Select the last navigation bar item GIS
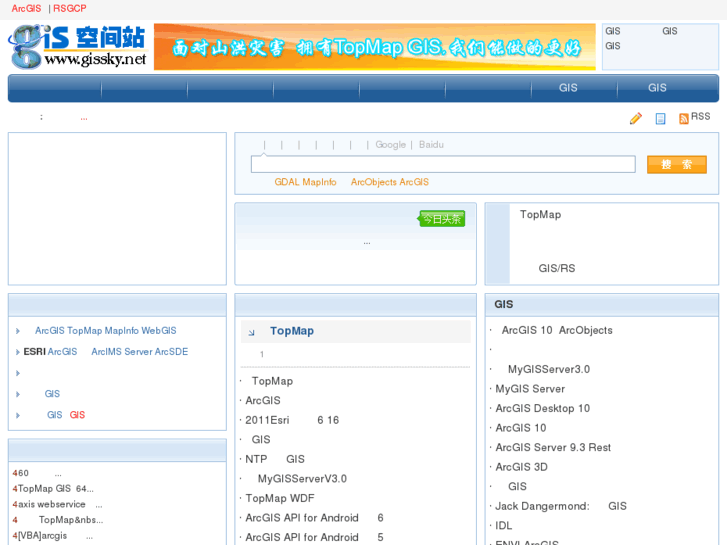 [657, 88]
